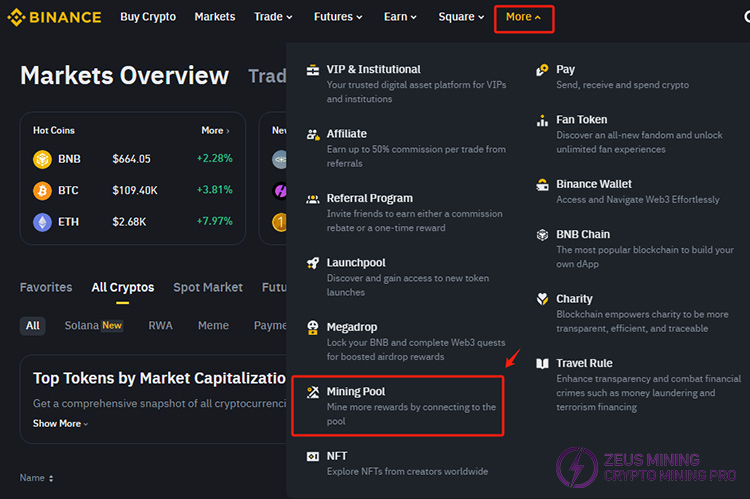Screen dimensions: 750x499
Task: Expand the Futures dropdown menu
Action: tap(340, 17)
